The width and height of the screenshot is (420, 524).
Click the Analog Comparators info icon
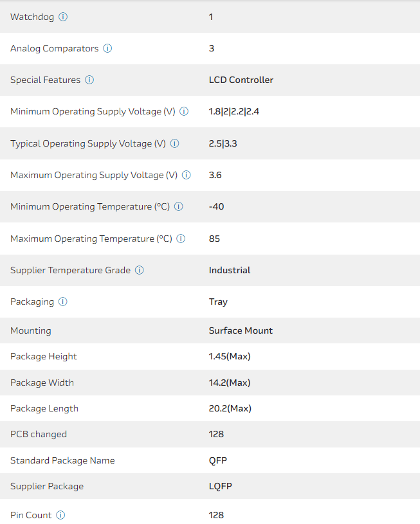point(107,48)
